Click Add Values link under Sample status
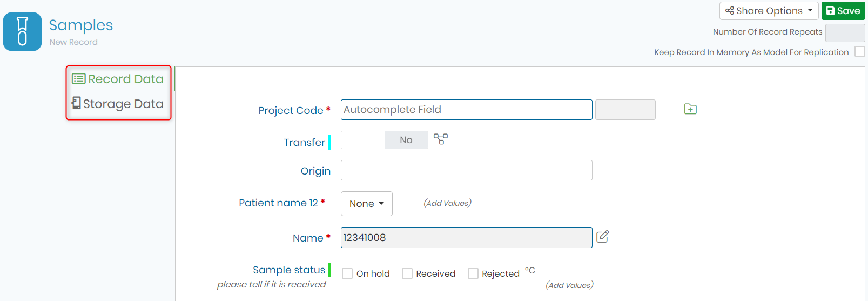 pyautogui.click(x=569, y=285)
